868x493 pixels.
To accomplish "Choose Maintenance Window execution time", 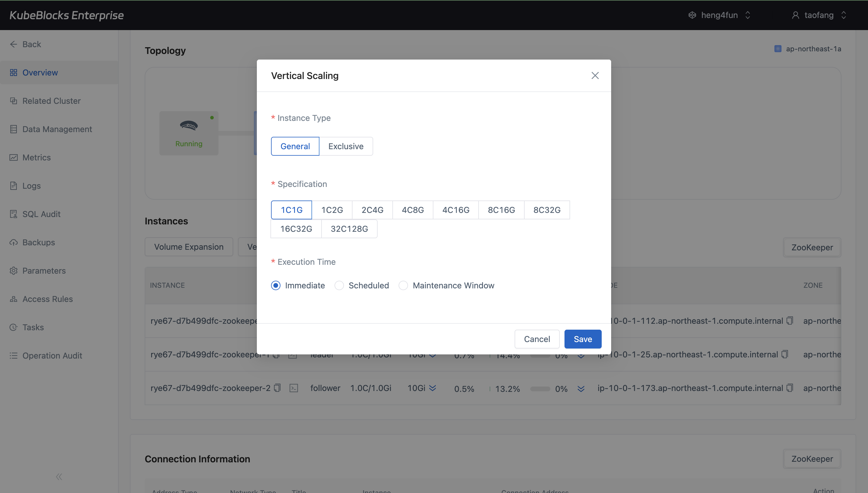I will click(x=403, y=285).
